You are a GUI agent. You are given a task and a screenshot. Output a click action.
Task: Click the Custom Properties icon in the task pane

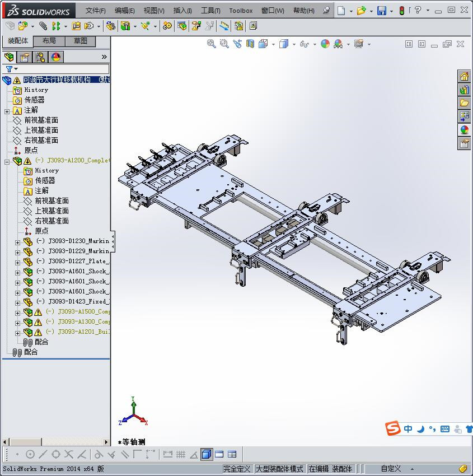[464, 143]
